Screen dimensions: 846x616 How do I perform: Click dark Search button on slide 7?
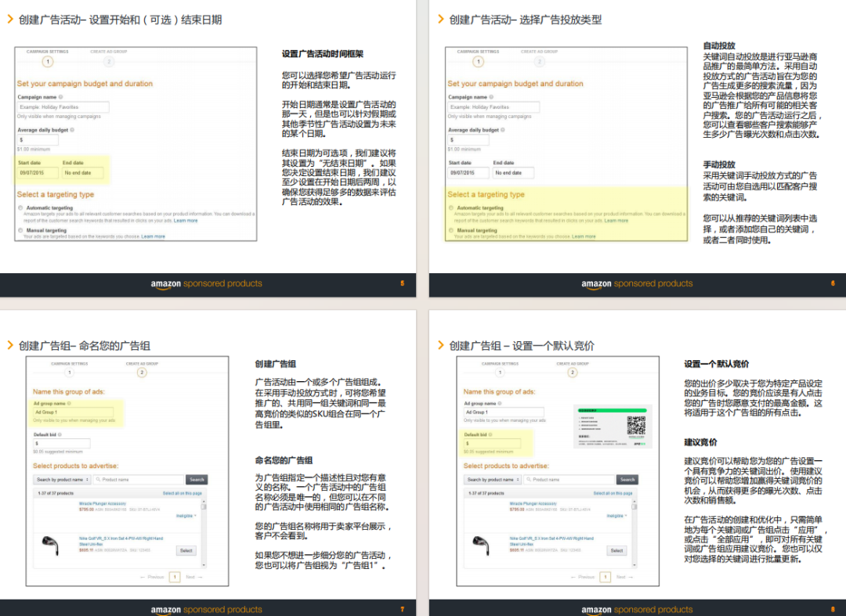[x=197, y=480]
